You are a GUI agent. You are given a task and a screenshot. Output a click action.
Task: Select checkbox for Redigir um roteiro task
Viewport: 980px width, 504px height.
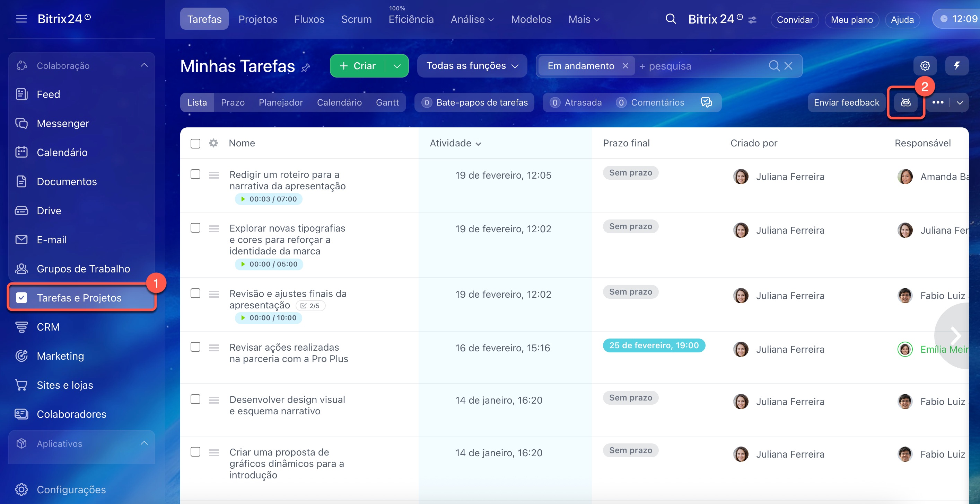coord(195,174)
